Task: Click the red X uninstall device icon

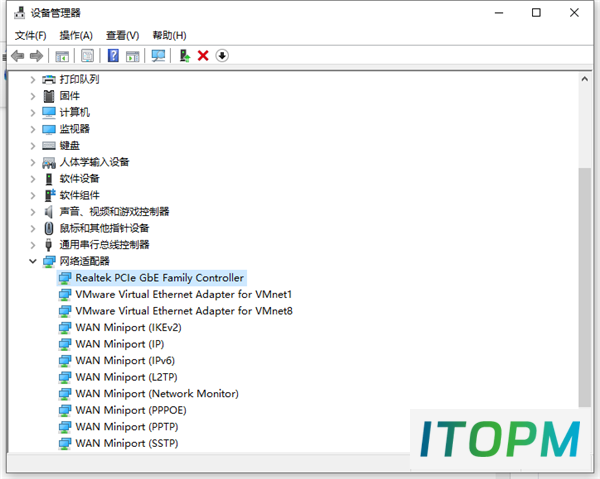Action: tap(203, 56)
